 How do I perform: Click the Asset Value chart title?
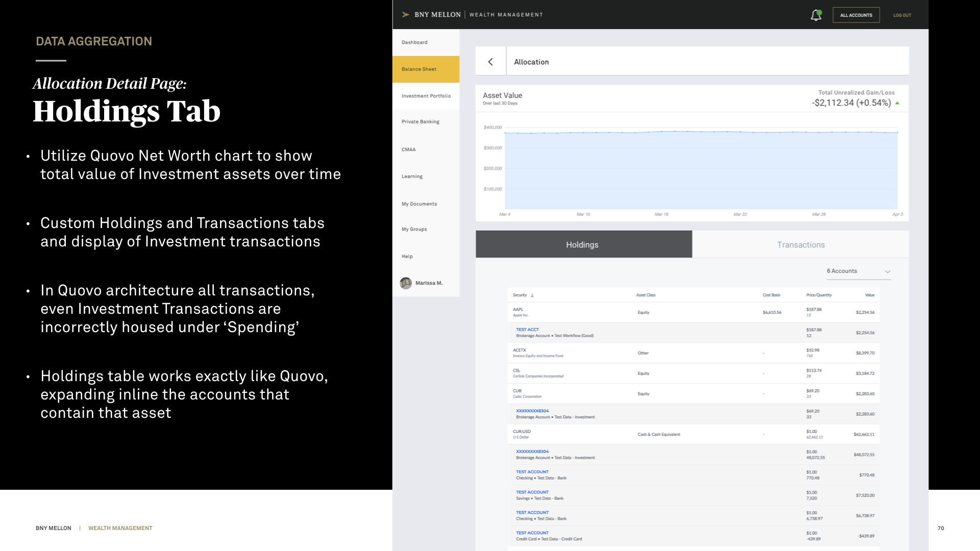point(502,95)
